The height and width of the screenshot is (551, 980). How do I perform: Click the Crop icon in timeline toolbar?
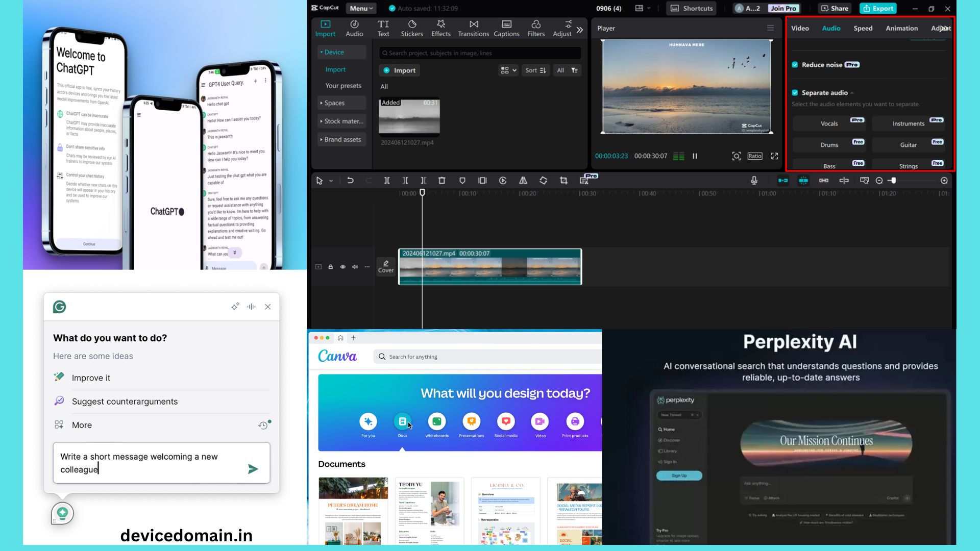(563, 180)
